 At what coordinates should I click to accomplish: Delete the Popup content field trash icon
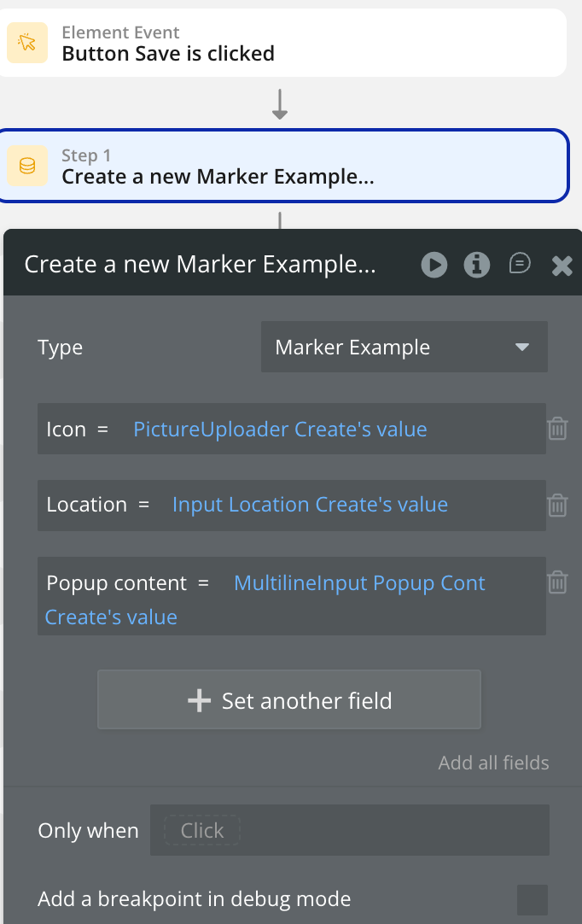point(557,582)
